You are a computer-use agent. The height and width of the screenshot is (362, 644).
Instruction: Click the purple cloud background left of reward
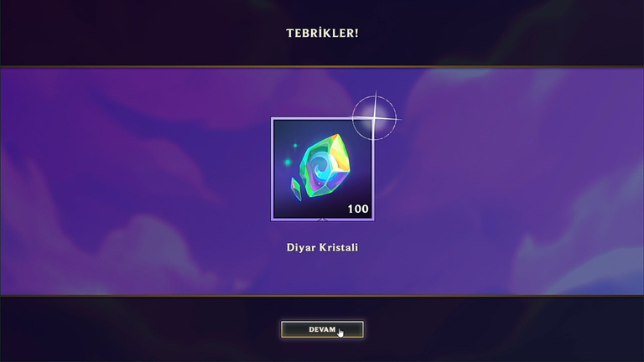136,181
